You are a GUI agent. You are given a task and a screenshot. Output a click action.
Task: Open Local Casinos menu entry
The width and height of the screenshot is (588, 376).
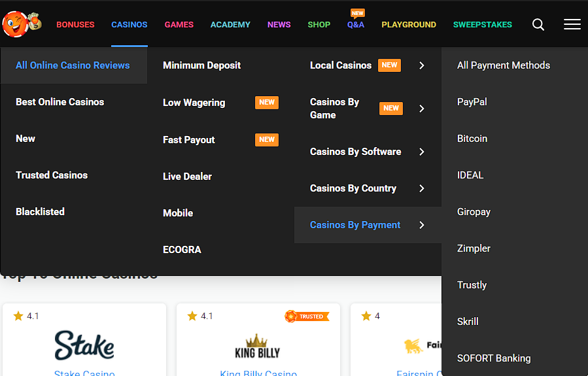click(x=341, y=65)
